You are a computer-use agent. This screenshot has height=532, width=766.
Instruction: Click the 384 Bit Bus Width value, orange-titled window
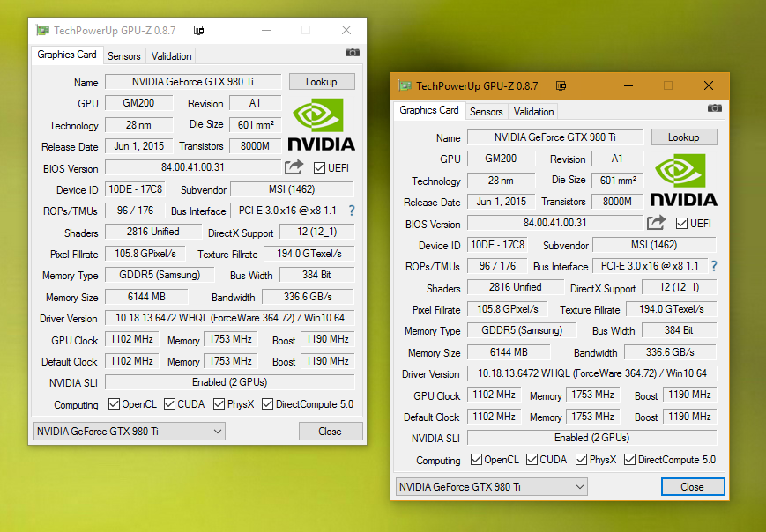pos(679,330)
